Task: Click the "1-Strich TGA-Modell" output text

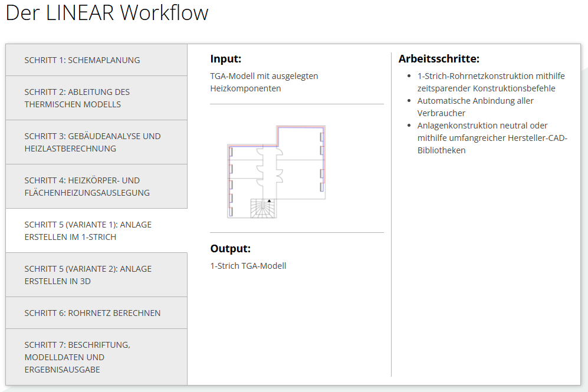Action: pos(248,266)
